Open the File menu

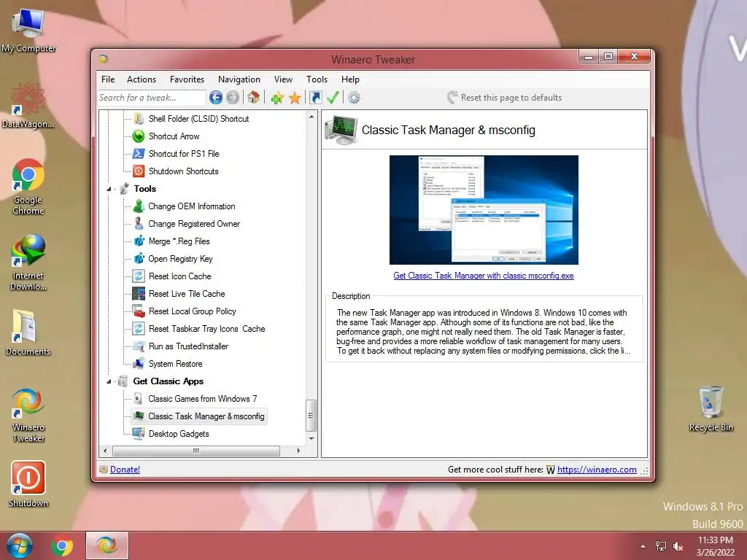click(x=108, y=79)
